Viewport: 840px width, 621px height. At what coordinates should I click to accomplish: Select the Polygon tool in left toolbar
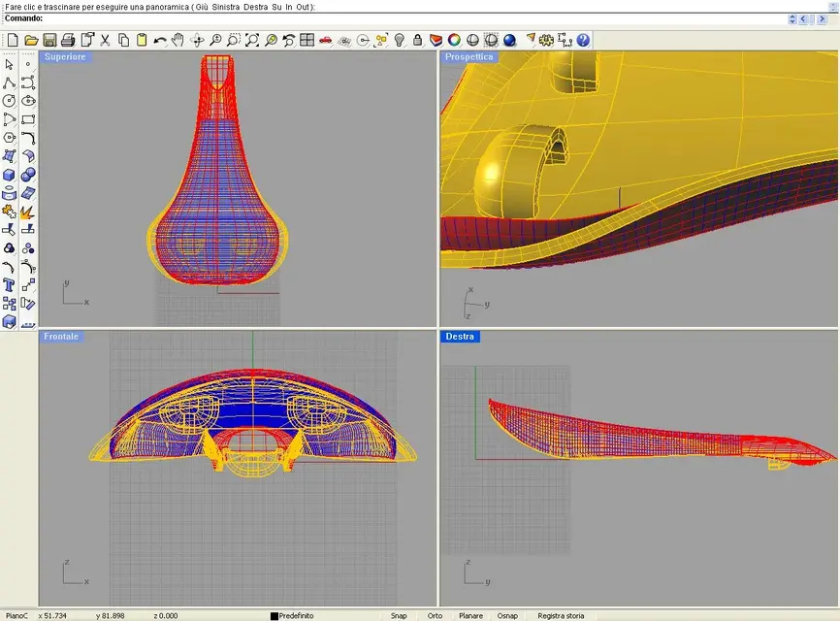[9, 138]
